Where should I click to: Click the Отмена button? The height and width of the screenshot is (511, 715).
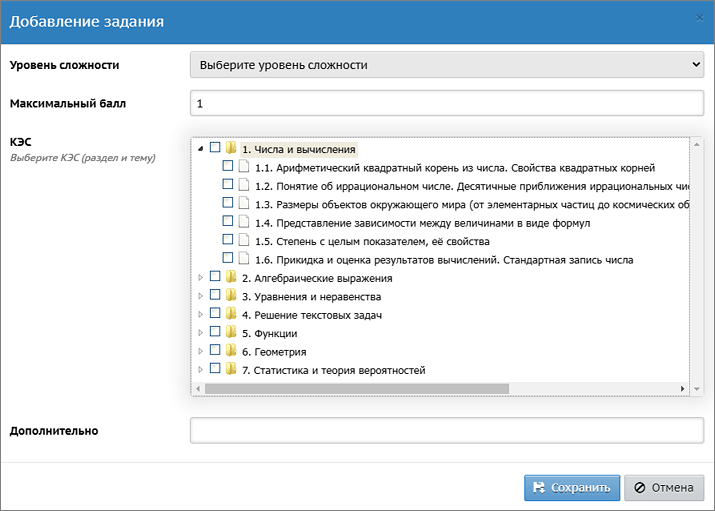coord(664,488)
